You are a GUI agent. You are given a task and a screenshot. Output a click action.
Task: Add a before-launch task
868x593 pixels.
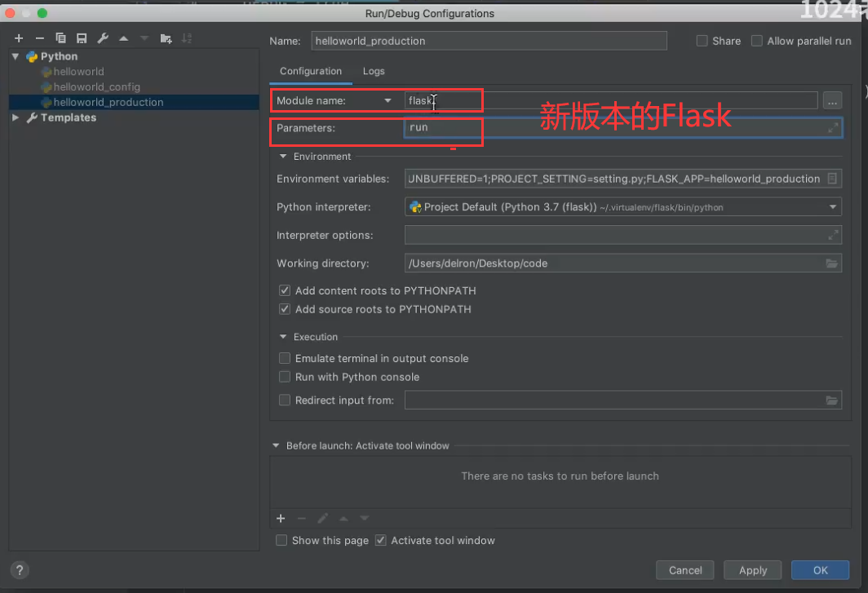click(281, 518)
